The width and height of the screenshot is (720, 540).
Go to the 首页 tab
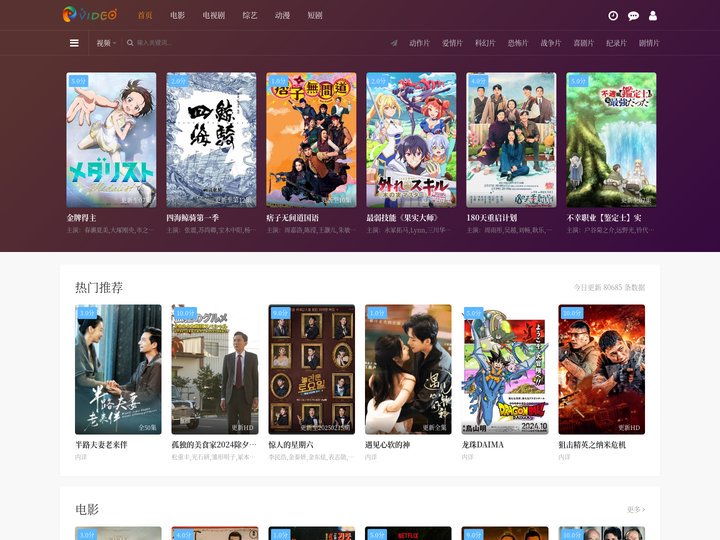point(145,15)
